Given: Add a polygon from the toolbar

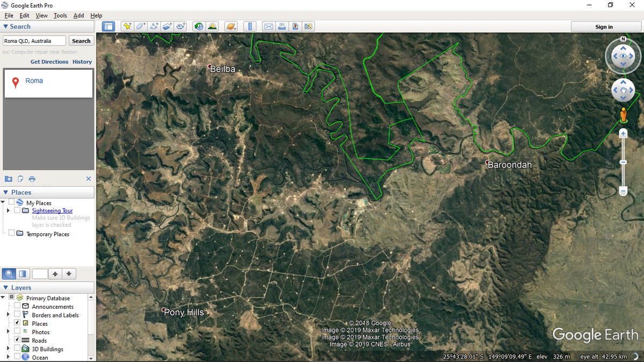Looking at the screenshot, I should 141,26.
